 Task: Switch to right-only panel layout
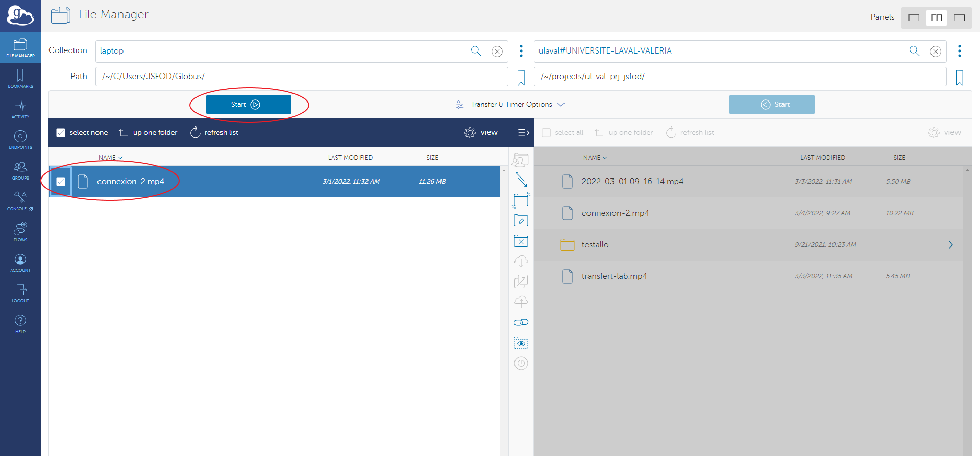click(x=960, y=18)
